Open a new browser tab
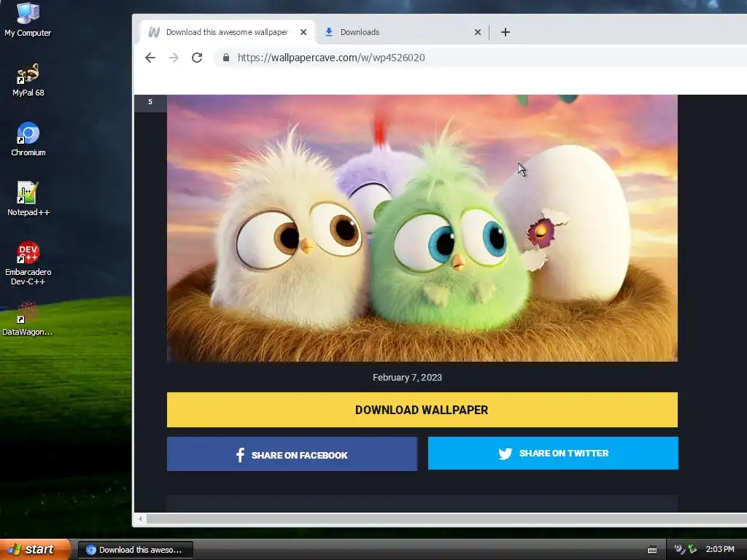 click(506, 32)
